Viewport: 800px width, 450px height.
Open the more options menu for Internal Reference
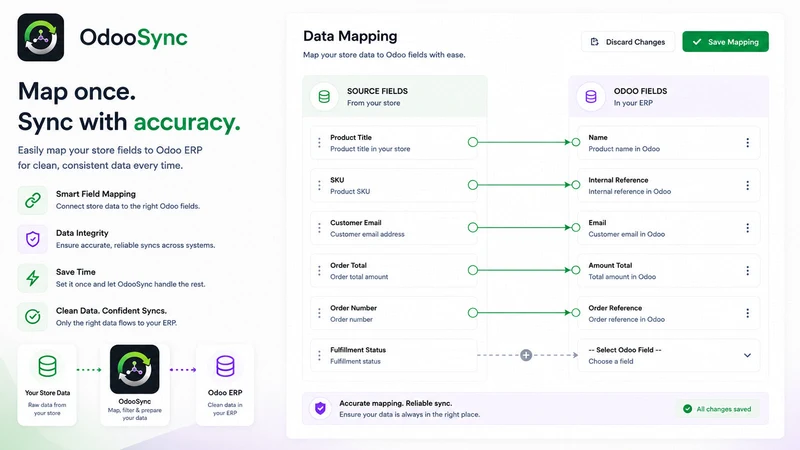coord(747,185)
